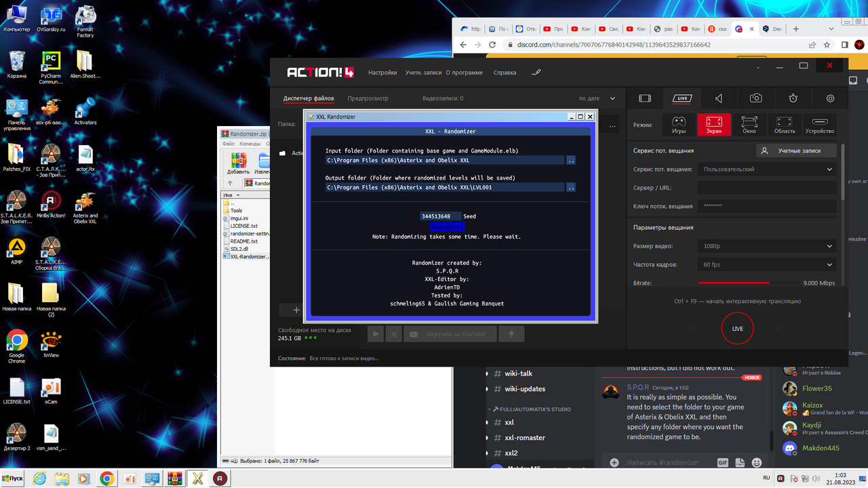Click the Учетные записи button
Image resolution: width=868 pixels, height=488 pixels.
(796, 150)
